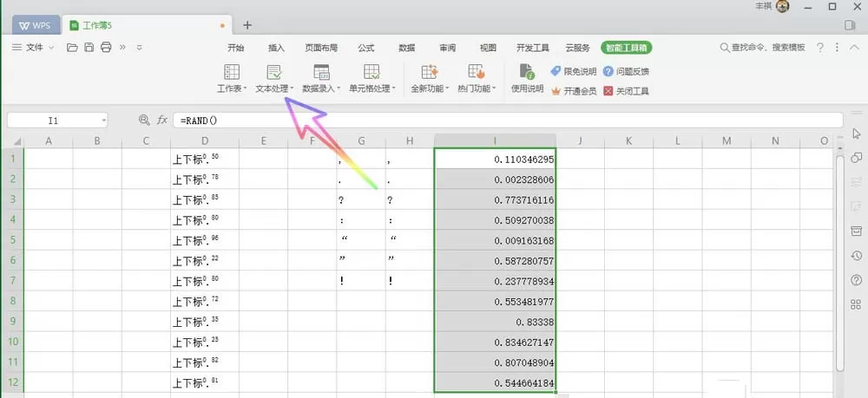Click cell showing 0.110346295
Screen dimensions: 868x398
point(495,159)
